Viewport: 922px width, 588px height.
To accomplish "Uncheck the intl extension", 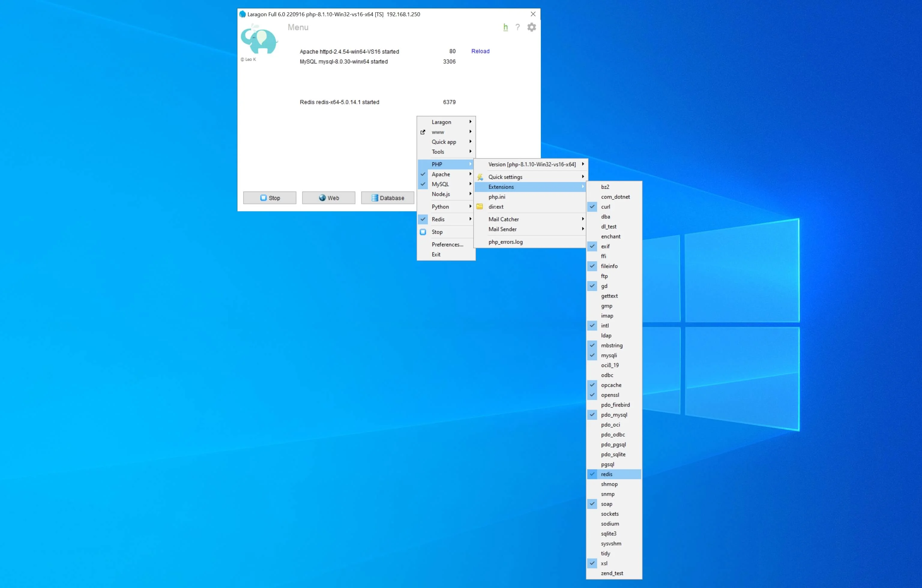I will click(614, 326).
